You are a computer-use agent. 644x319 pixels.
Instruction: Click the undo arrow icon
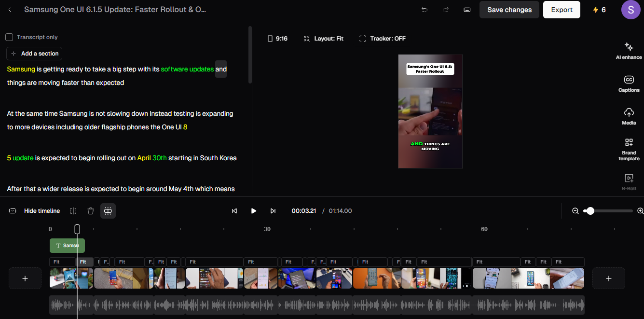coord(425,10)
